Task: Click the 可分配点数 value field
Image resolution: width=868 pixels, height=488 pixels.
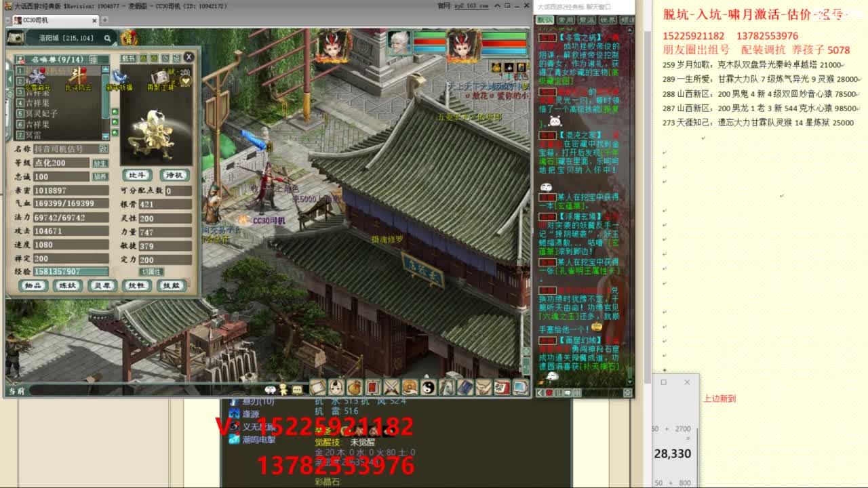Action: click(x=178, y=191)
